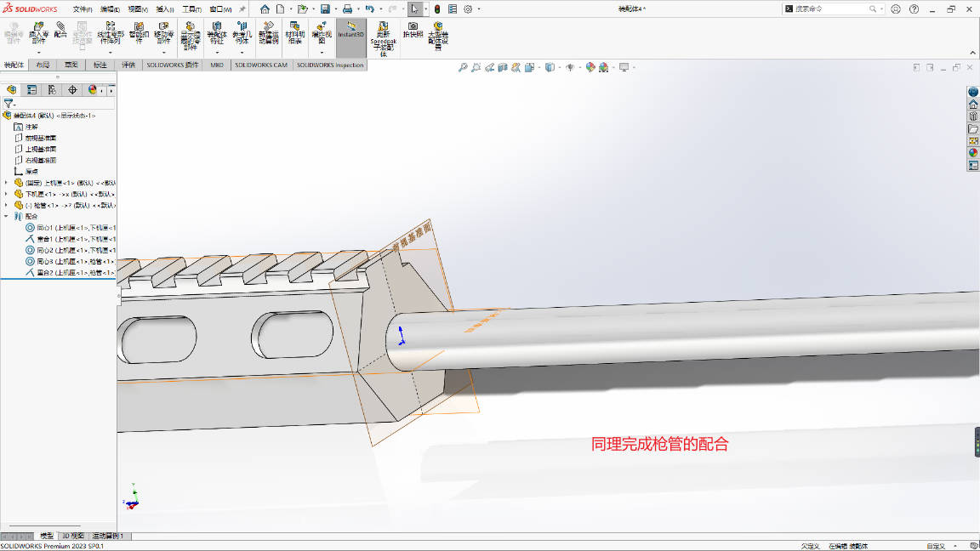Viewport: 980px width, 551px height.
Task: Open the 文件 (File) menu
Action: coord(83,9)
